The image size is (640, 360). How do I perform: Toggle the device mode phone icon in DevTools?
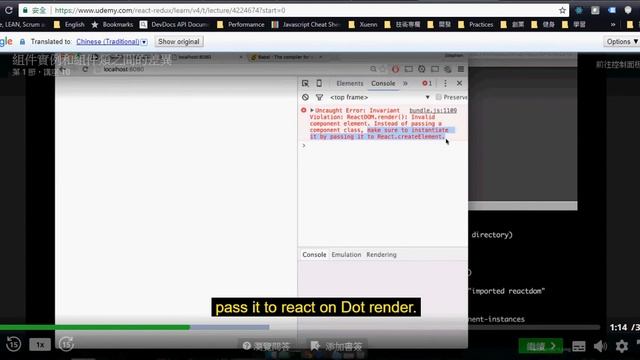[x=319, y=83]
